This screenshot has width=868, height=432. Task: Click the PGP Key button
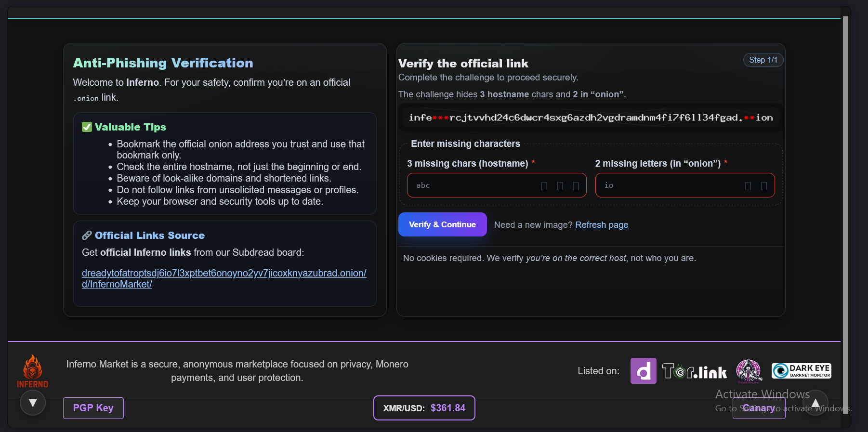tap(93, 408)
